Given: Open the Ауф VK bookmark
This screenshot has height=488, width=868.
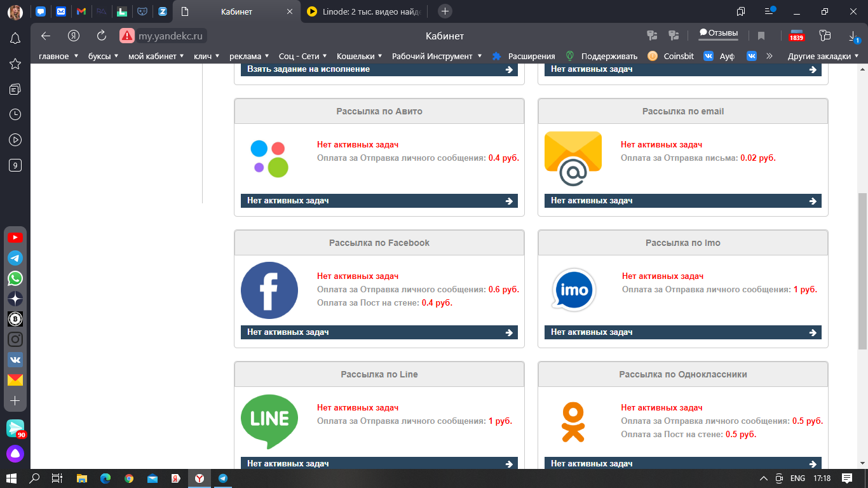Looking at the screenshot, I should pyautogui.click(x=719, y=56).
